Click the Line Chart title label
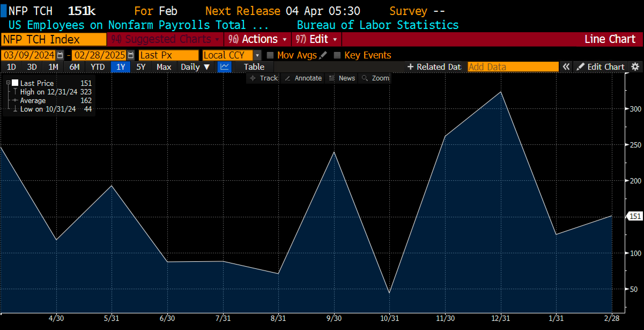Screen dimensions: 644x330 click(x=610, y=39)
